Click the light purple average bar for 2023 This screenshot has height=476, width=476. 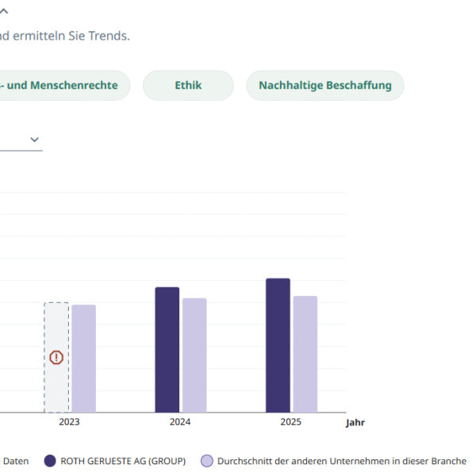click(x=83, y=358)
